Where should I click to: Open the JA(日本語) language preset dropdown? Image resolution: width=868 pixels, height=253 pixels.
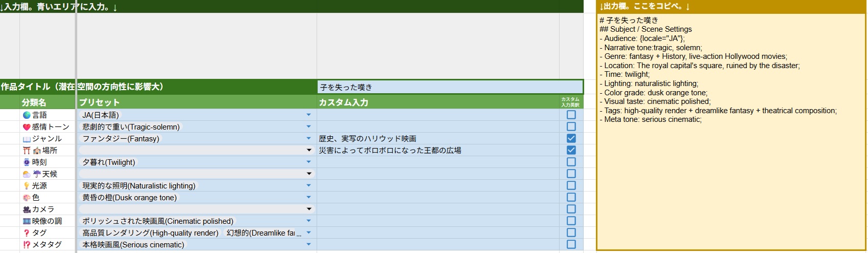[x=308, y=115]
